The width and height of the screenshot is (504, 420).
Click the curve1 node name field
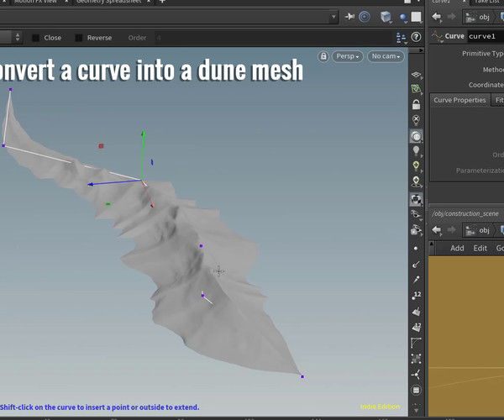(486, 36)
